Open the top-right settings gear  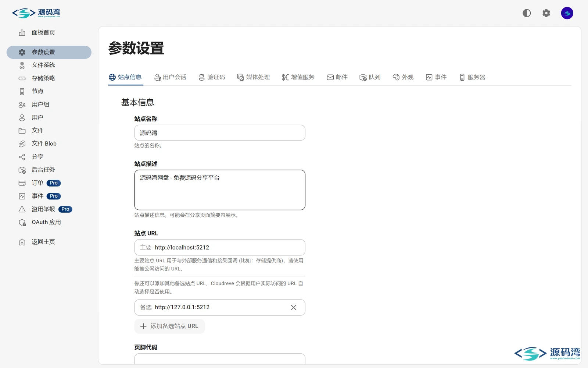click(x=546, y=13)
